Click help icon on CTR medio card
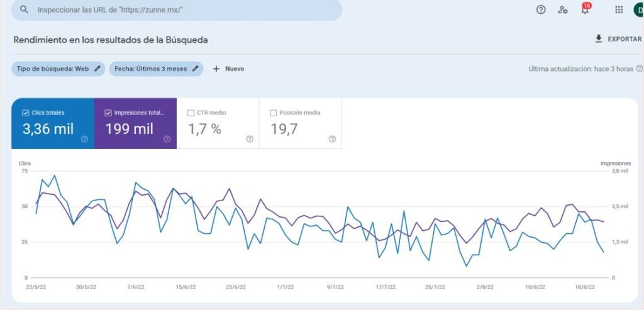 coord(250,139)
